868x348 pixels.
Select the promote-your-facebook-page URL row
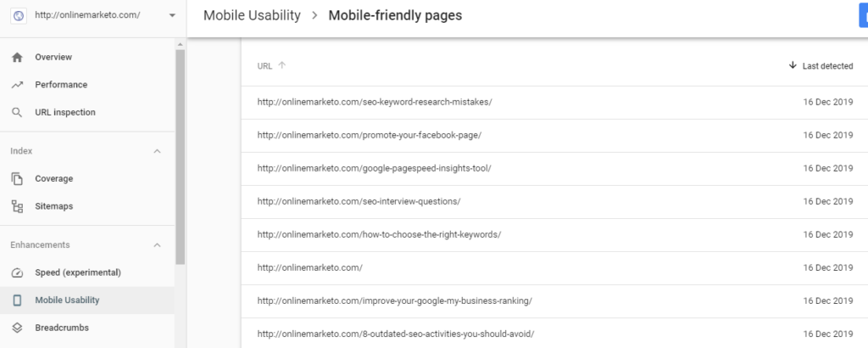pyautogui.click(x=373, y=135)
